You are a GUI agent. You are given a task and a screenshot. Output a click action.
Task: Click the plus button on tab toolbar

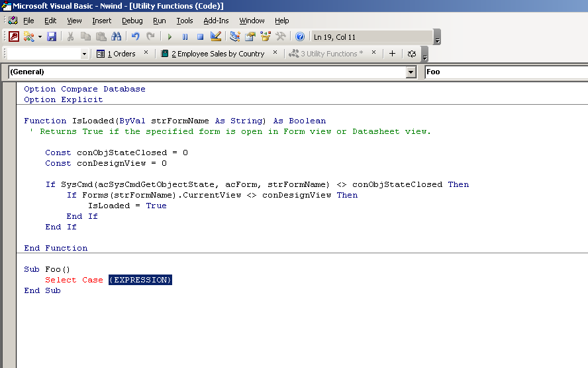click(x=392, y=54)
